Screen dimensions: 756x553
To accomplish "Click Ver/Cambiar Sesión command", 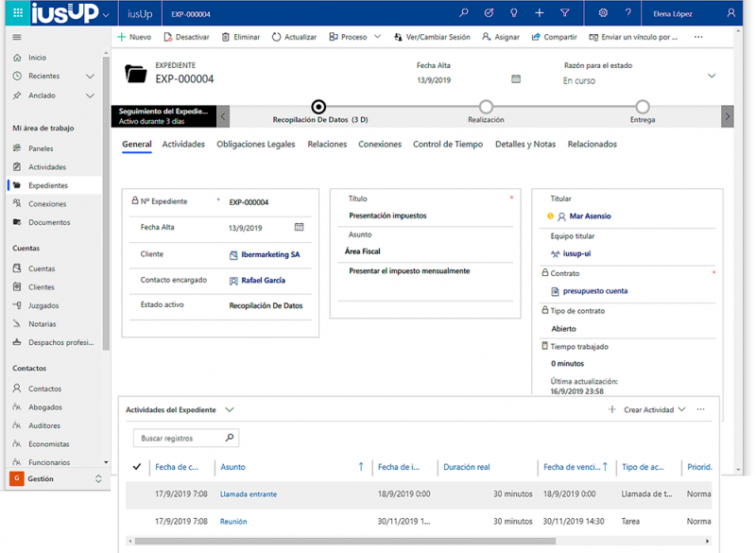I will (432, 37).
